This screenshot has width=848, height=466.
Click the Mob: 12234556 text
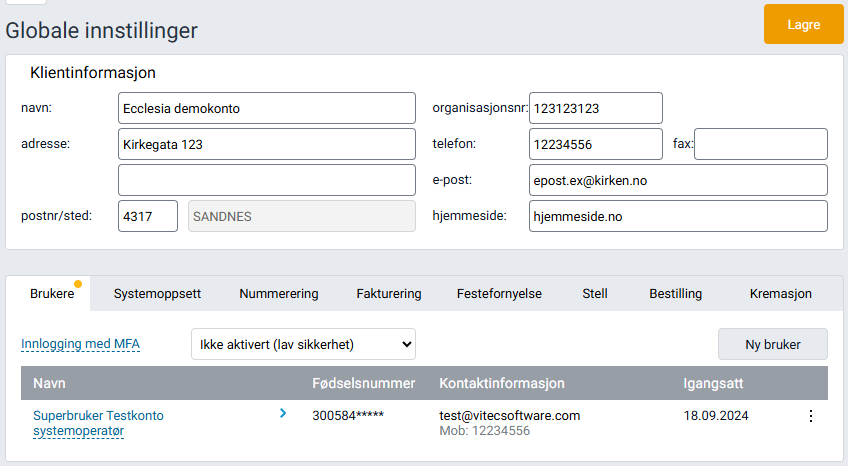[485, 431]
